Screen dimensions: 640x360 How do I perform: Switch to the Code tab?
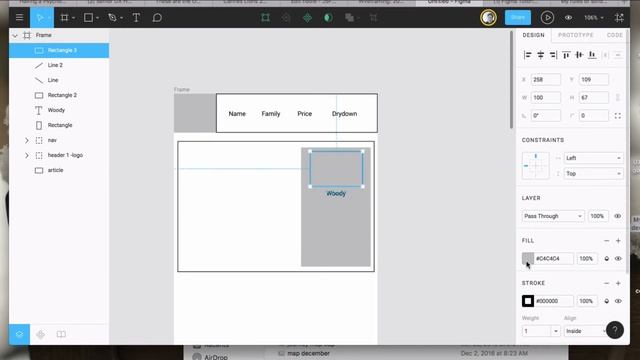coord(614,35)
